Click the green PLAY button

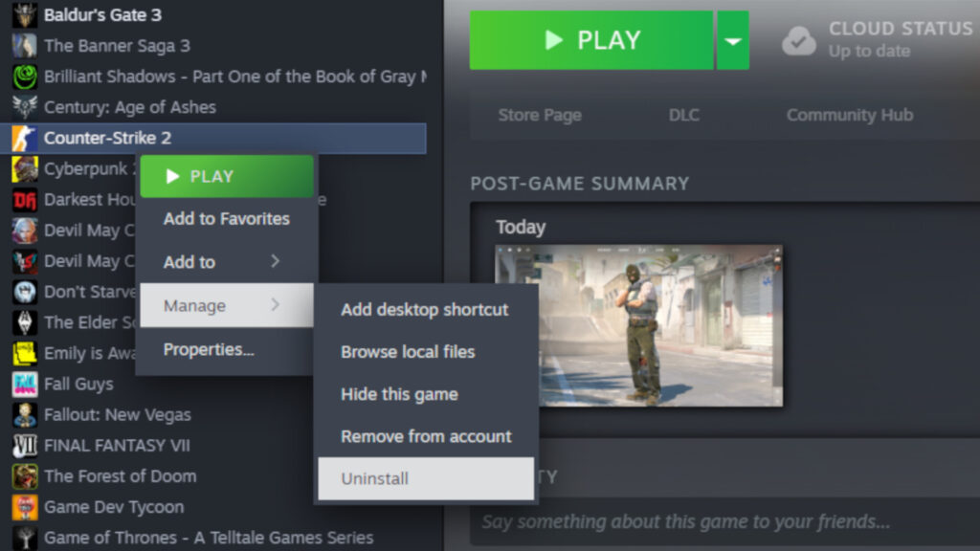coord(590,40)
